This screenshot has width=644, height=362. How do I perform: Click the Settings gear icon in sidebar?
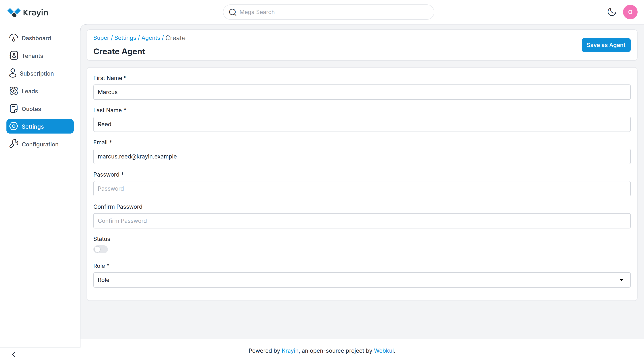coord(13,126)
